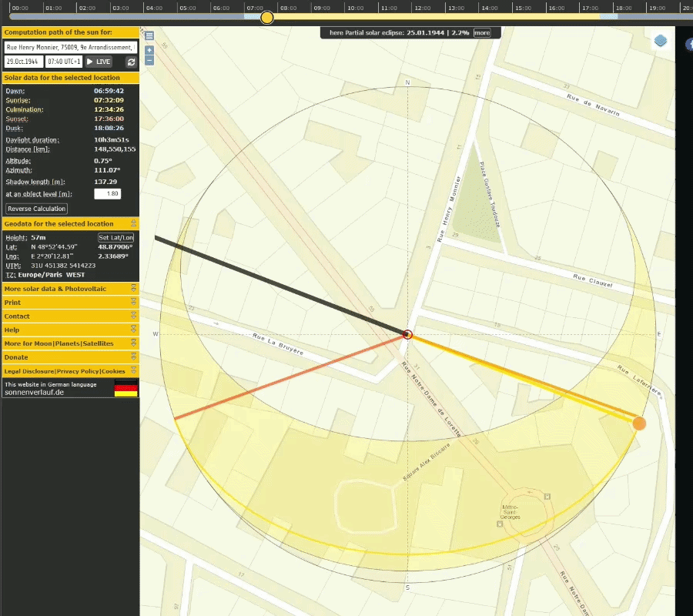Collapse Geodata for the selected location
693x616 pixels.
(133, 223)
